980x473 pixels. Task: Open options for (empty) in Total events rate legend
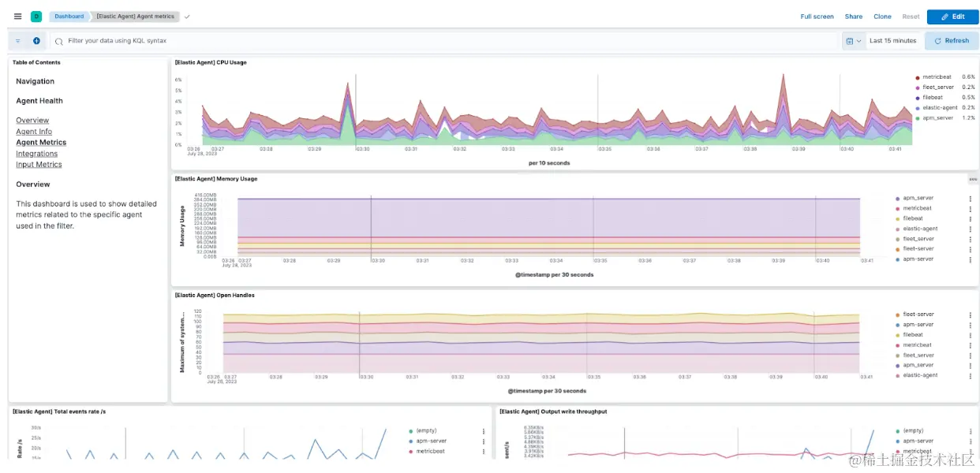coord(484,431)
